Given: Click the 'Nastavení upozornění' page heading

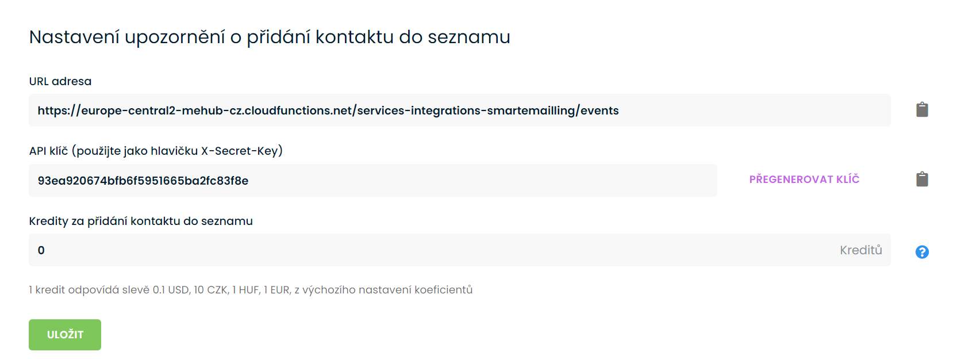Looking at the screenshot, I should pos(270,37).
